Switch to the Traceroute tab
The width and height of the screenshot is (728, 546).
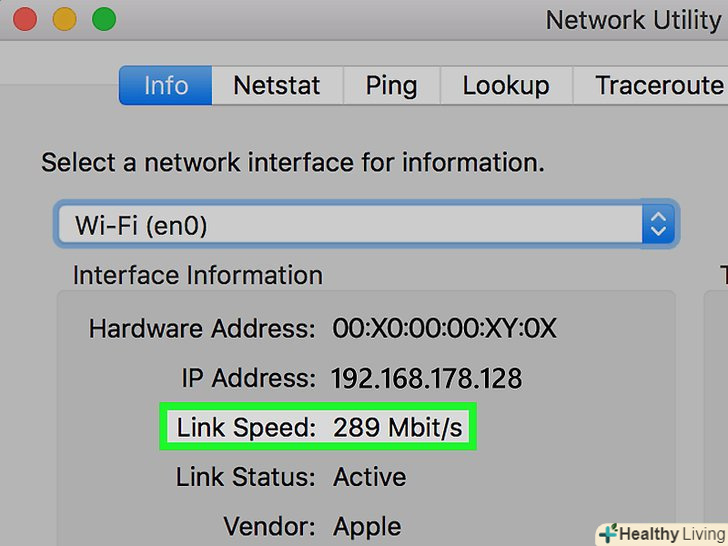click(x=655, y=86)
